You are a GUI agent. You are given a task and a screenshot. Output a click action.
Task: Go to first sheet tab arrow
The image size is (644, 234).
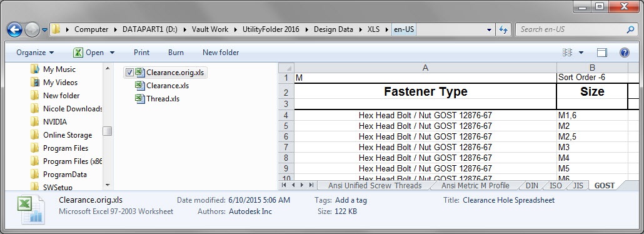tap(284, 185)
